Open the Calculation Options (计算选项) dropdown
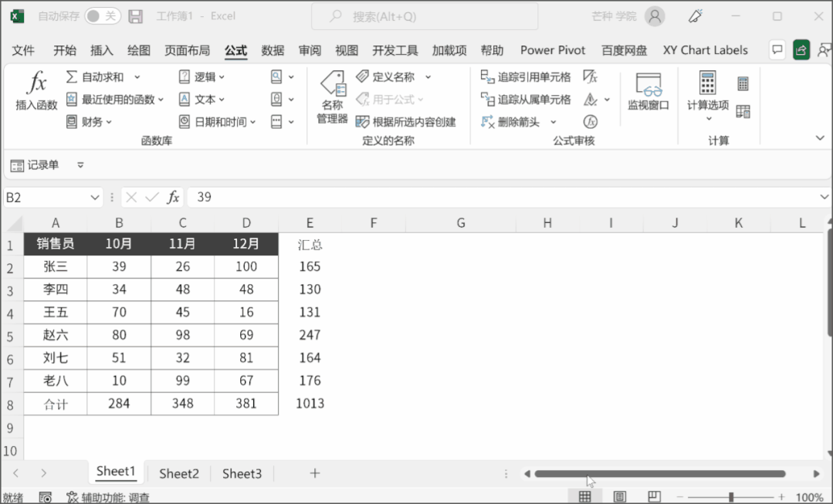The height and width of the screenshot is (504, 833). 707,96
